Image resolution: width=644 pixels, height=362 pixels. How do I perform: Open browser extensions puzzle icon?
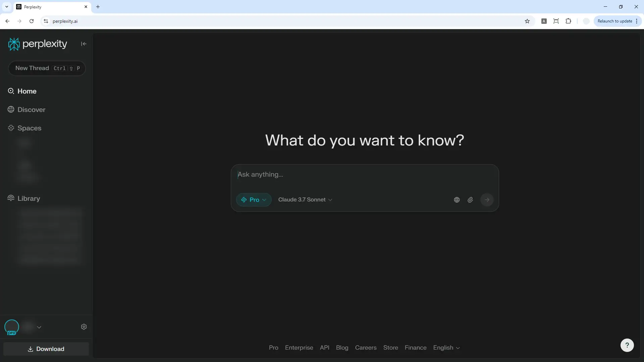(568, 21)
